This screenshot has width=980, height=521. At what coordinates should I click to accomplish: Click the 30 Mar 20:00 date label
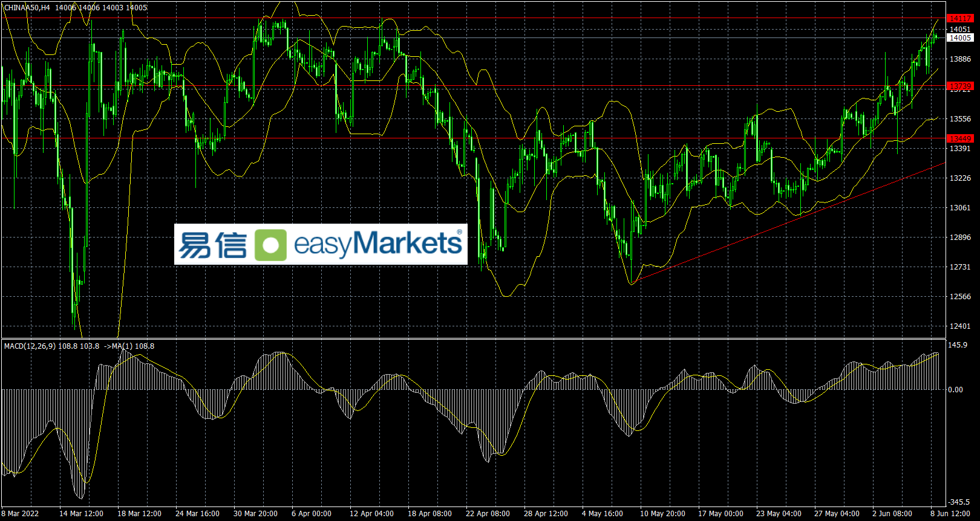255,514
